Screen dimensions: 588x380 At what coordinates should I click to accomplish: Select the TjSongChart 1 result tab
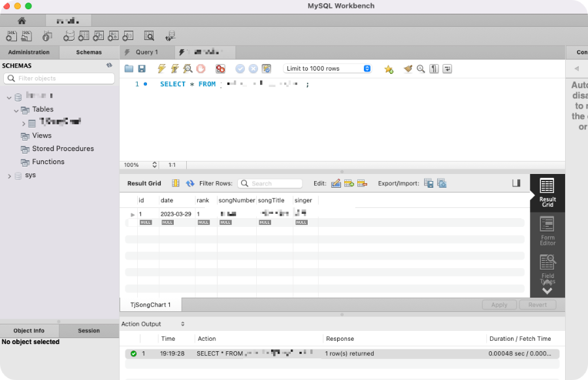point(150,305)
